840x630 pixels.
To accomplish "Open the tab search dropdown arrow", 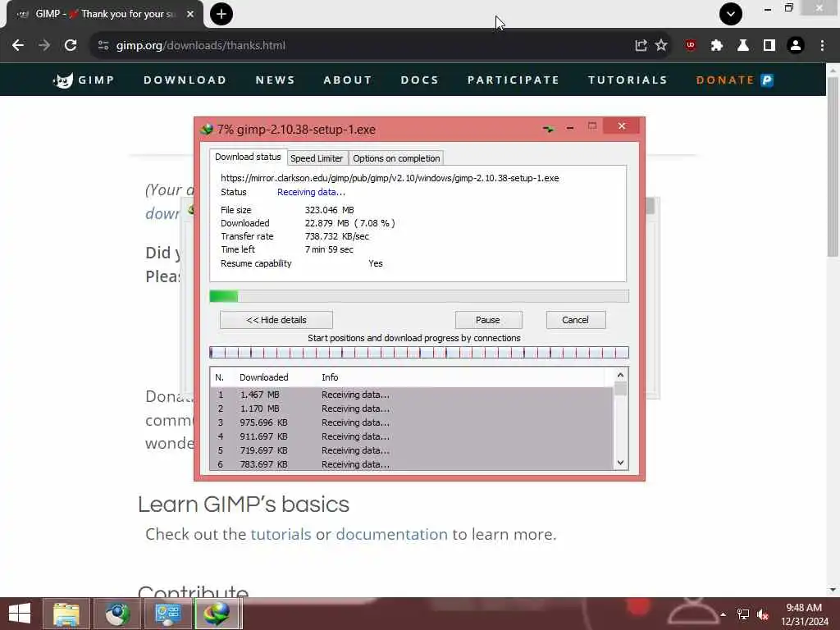I will [731, 14].
